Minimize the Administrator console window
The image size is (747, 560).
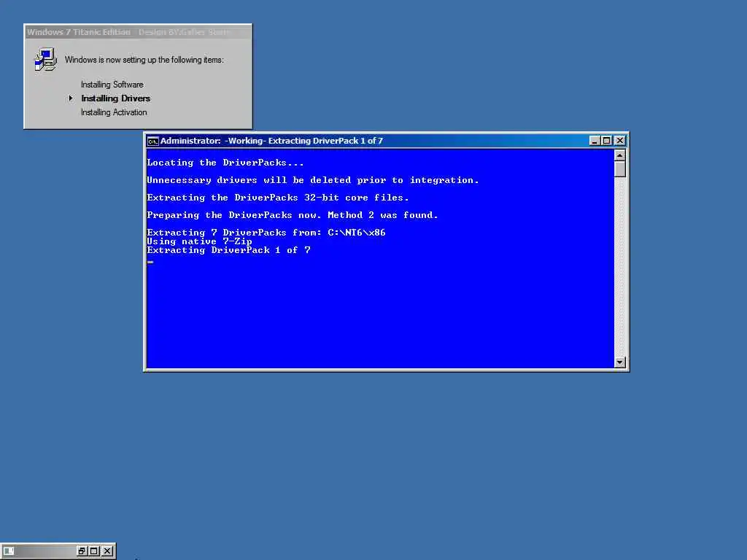click(x=594, y=141)
